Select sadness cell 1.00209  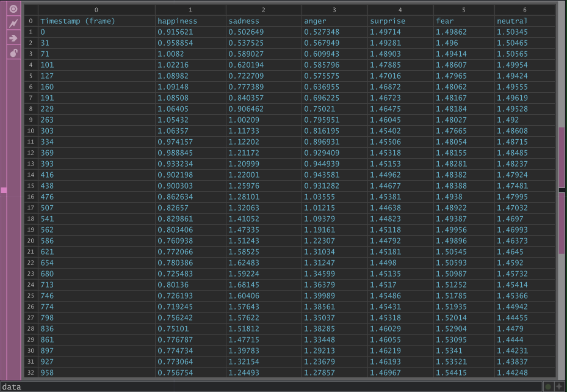click(264, 120)
